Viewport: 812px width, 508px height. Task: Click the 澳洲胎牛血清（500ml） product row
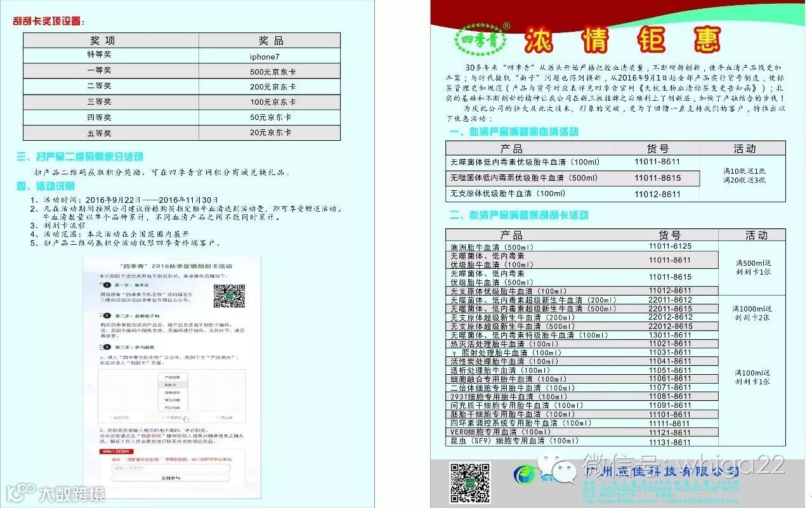pyautogui.click(x=582, y=246)
